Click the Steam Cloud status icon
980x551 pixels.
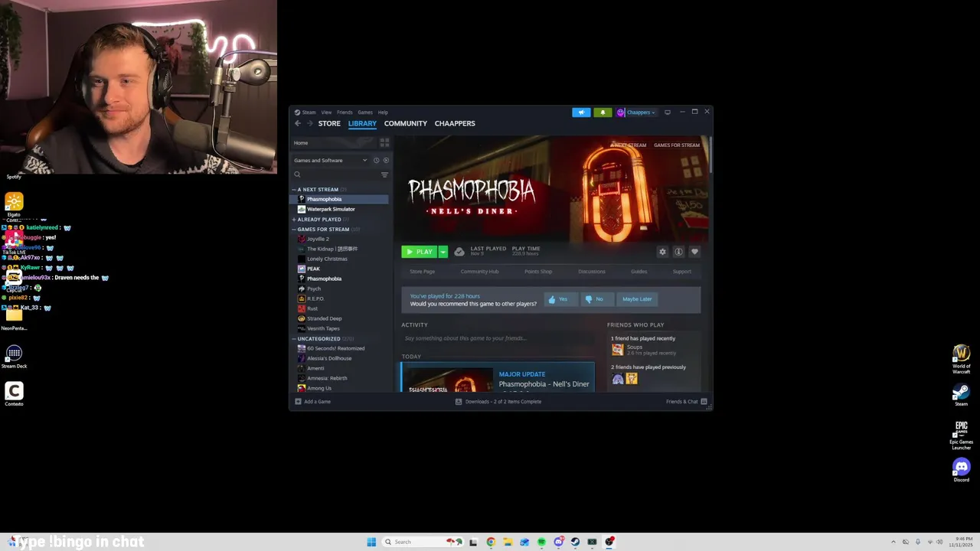point(459,252)
